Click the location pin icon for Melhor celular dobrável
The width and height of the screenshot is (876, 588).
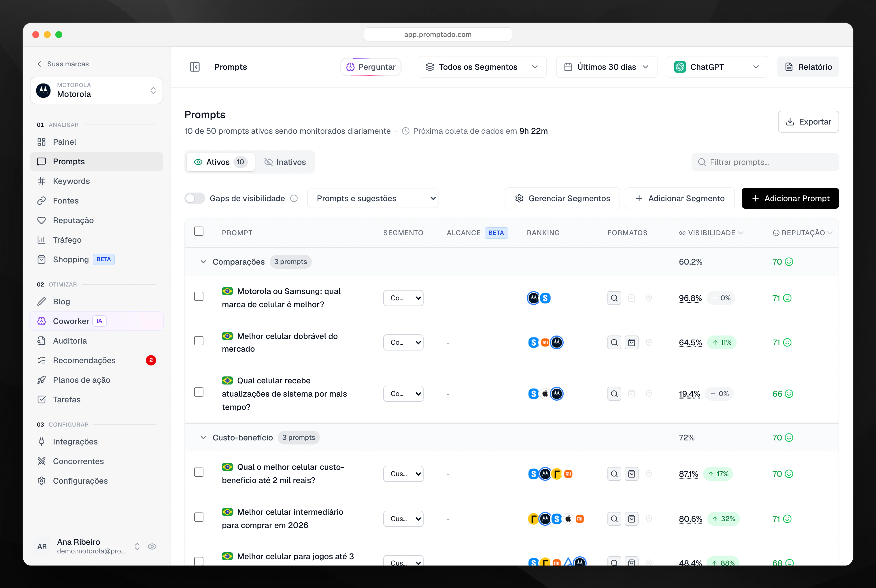click(x=649, y=342)
